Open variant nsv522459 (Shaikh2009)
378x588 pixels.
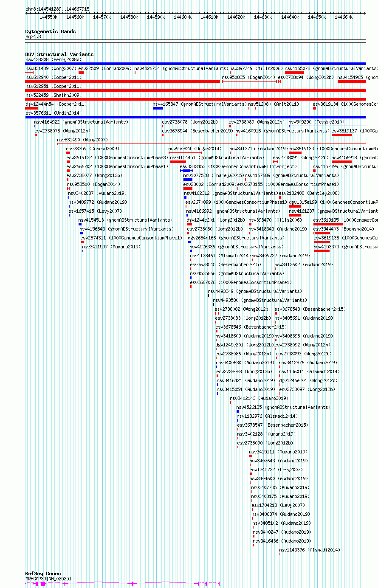[54, 95]
